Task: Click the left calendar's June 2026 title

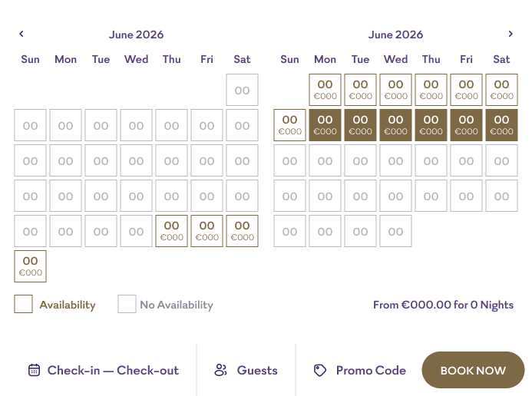Action: [136, 35]
